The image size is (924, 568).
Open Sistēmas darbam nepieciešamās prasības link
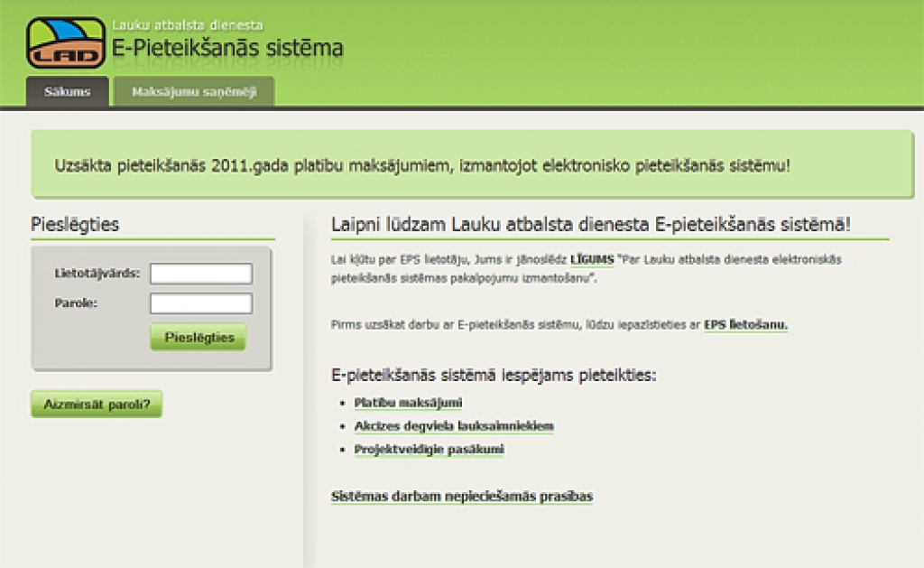pos(461,496)
